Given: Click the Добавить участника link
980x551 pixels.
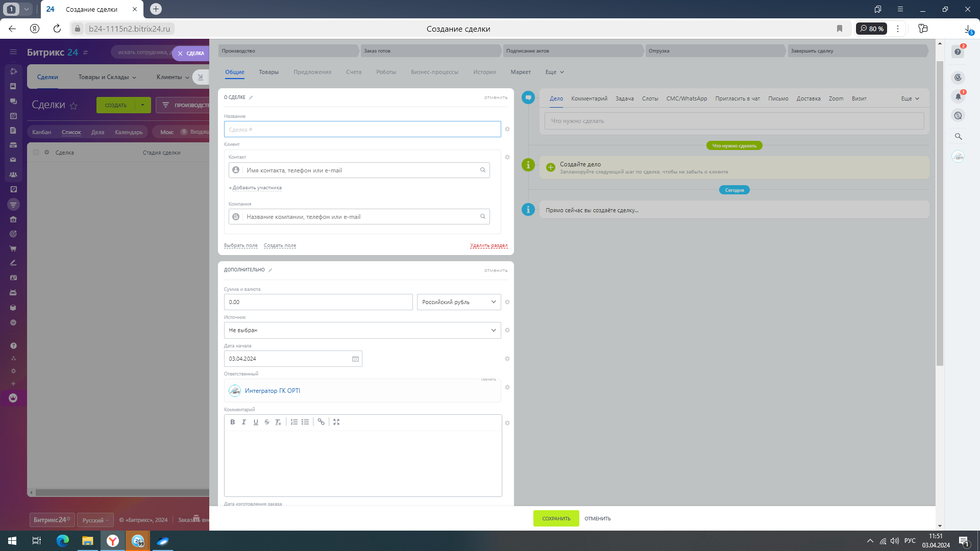Looking at the screenshot, I should pyautogui.click(x=256, y=188).
